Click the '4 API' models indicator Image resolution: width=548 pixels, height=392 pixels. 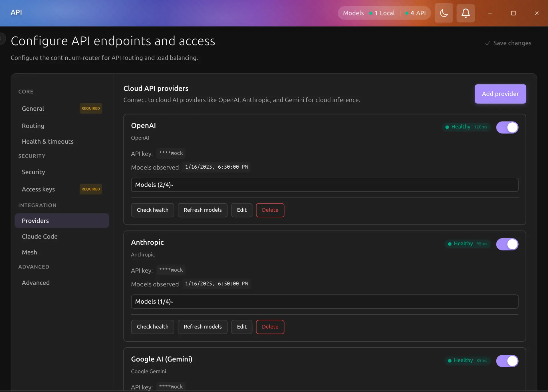pos(415,13)
